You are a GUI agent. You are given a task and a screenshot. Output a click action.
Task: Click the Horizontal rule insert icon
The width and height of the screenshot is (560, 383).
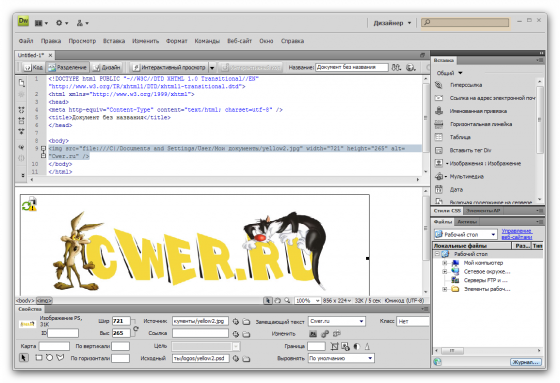439,124
